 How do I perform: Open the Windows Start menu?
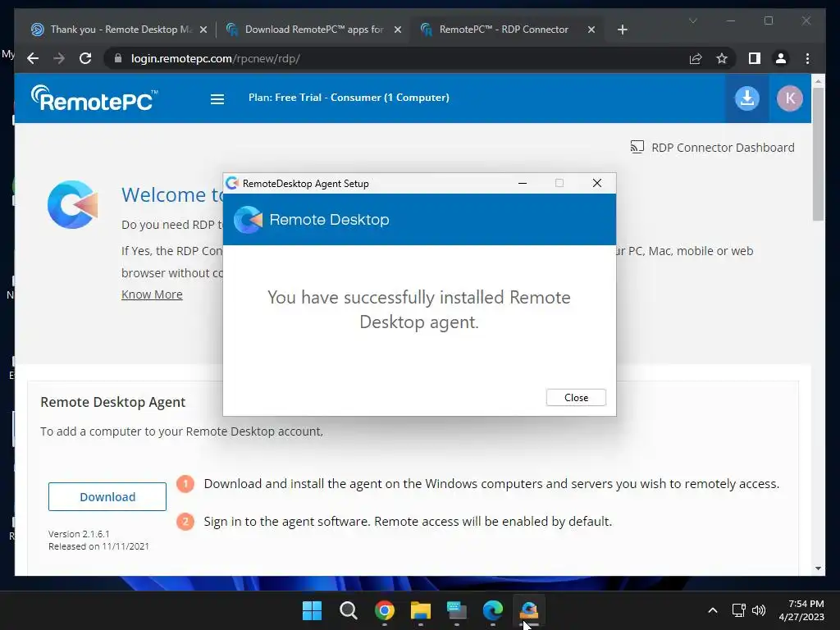(x=312, y=609)
